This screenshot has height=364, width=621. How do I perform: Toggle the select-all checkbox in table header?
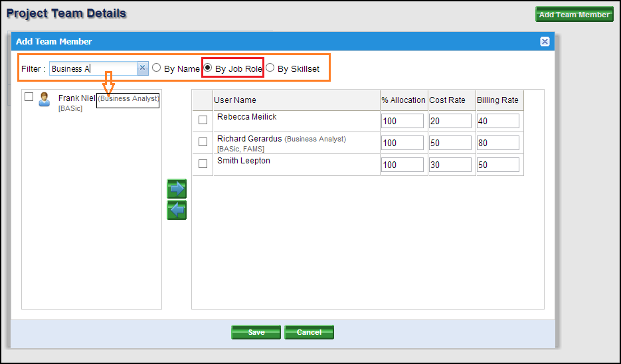click(x=203, y=100)
